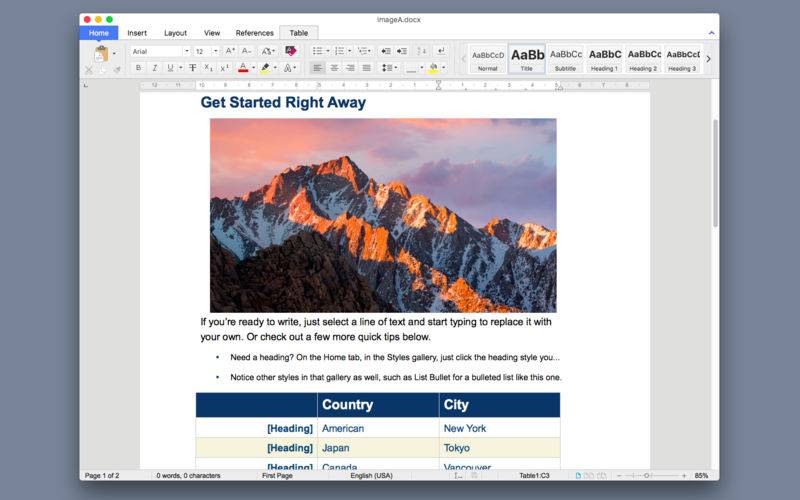
Task: Apply the Normal style
Action: point(488,59)
